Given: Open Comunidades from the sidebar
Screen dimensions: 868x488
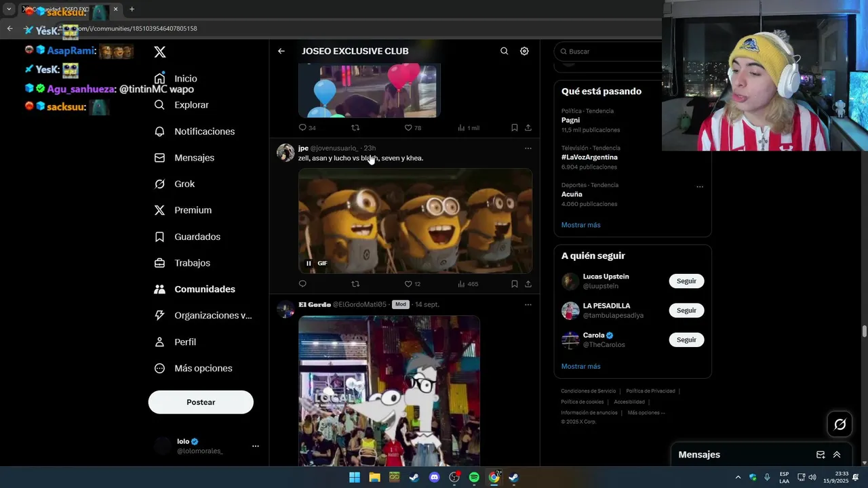Looking at the screenshot, I should (195, 289).
